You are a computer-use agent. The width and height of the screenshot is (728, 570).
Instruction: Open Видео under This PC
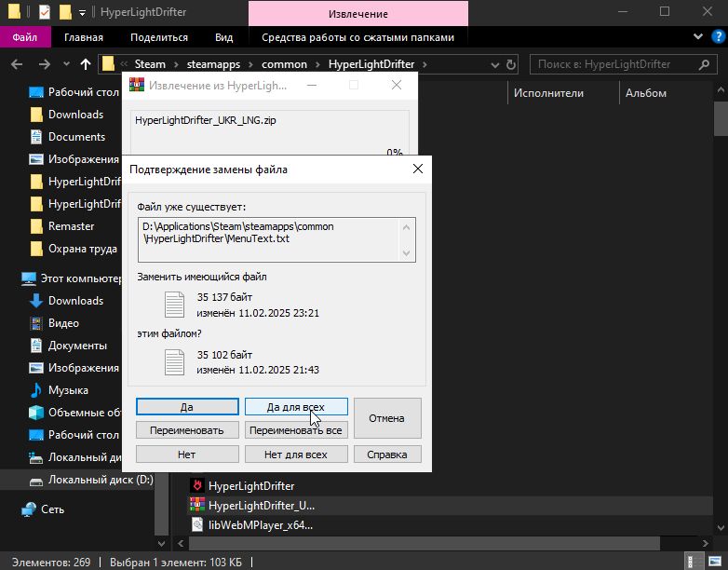[54, 323]
